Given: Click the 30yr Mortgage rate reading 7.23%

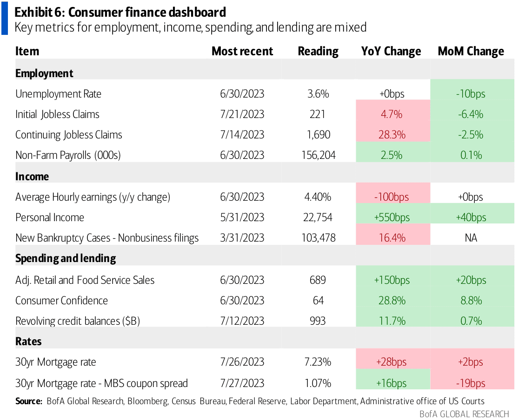Looking at the screenshot, I should (318, 362).
